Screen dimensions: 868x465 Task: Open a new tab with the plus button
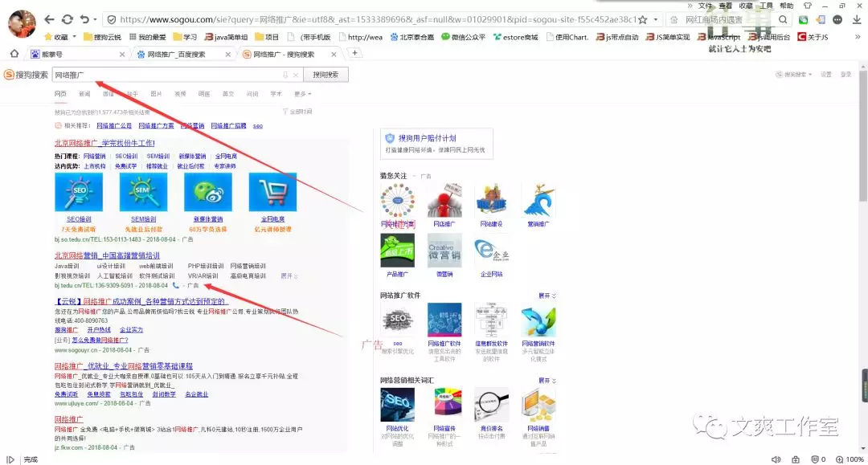click(355, 53)
